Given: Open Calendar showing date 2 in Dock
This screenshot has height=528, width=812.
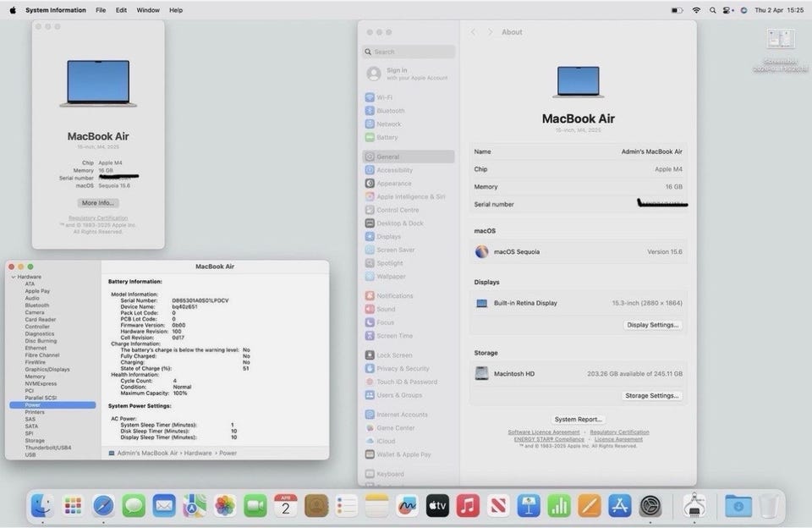Looking at the screenshot, I should 285,505.
